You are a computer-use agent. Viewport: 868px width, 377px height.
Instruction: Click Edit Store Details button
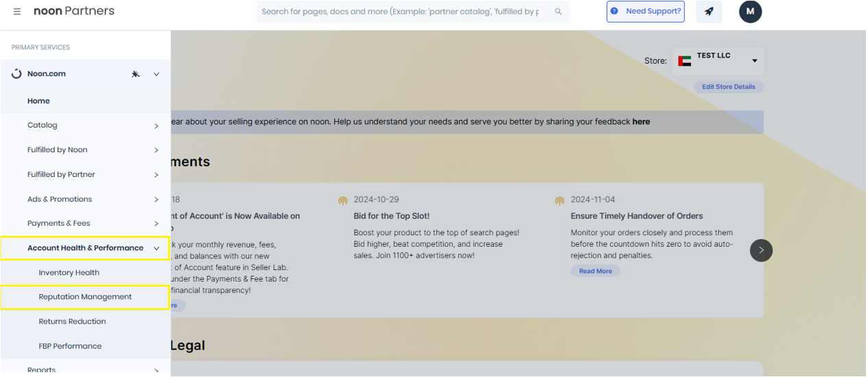click(x=728, y=87)
